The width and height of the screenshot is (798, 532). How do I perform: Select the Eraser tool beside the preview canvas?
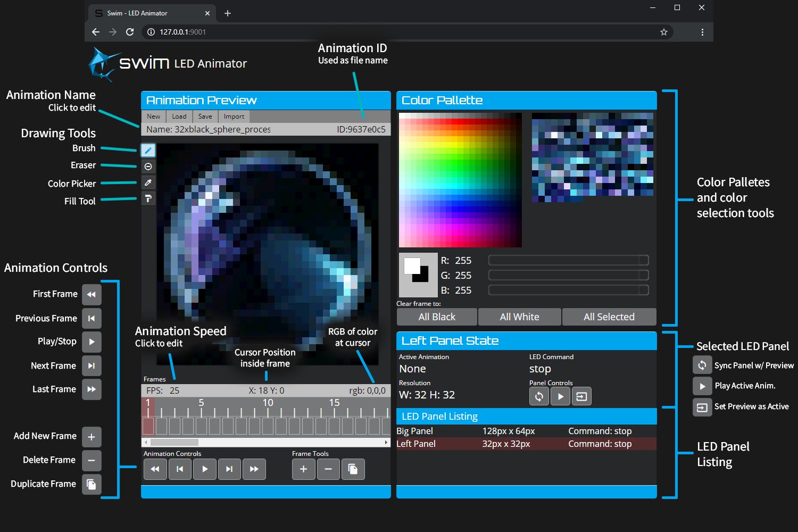[148, 167]
